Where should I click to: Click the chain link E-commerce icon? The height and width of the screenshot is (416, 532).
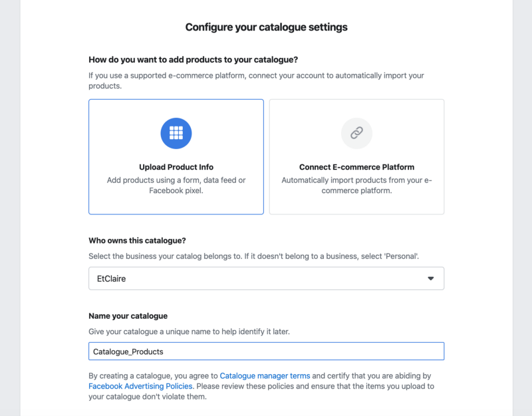[356, 133]
